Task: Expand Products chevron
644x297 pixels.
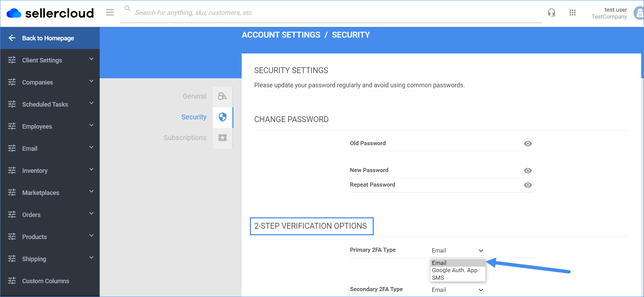Action: (x=91, y=236)
